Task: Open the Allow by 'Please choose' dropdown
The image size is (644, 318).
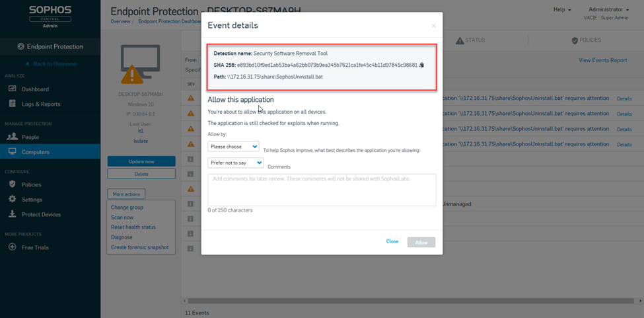Action: pos(233,146)
